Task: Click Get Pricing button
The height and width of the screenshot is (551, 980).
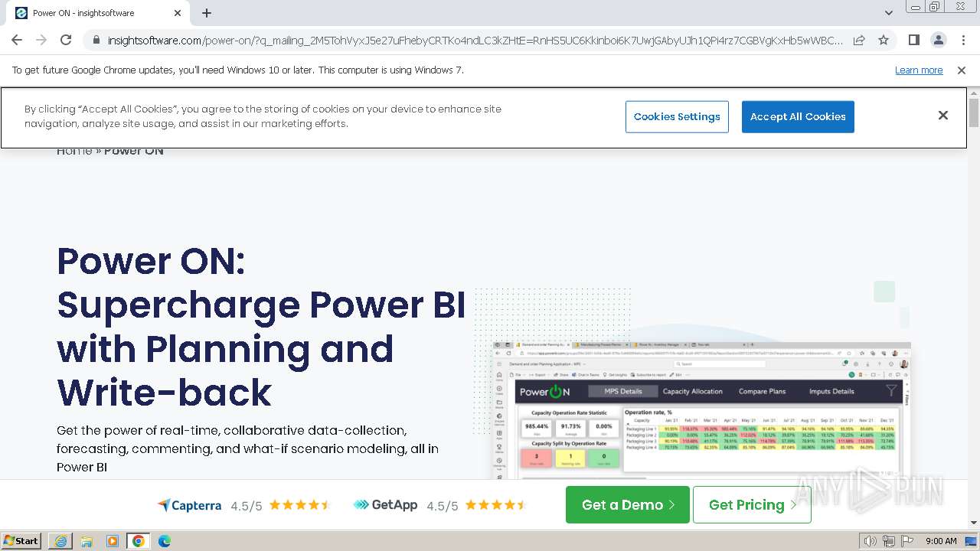Action: point(752,504)
